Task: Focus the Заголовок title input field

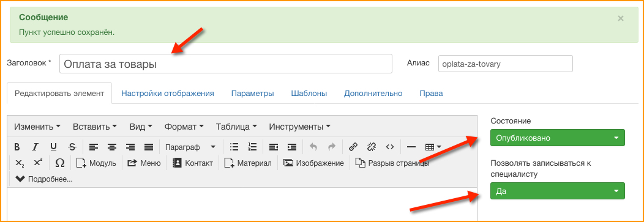Action: 226,64
